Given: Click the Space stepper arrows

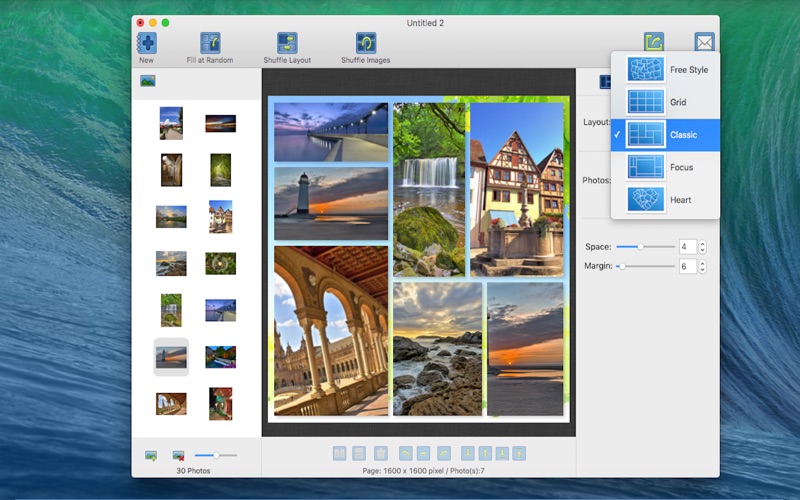Looking at the screenshot, I should click(703, 246).
